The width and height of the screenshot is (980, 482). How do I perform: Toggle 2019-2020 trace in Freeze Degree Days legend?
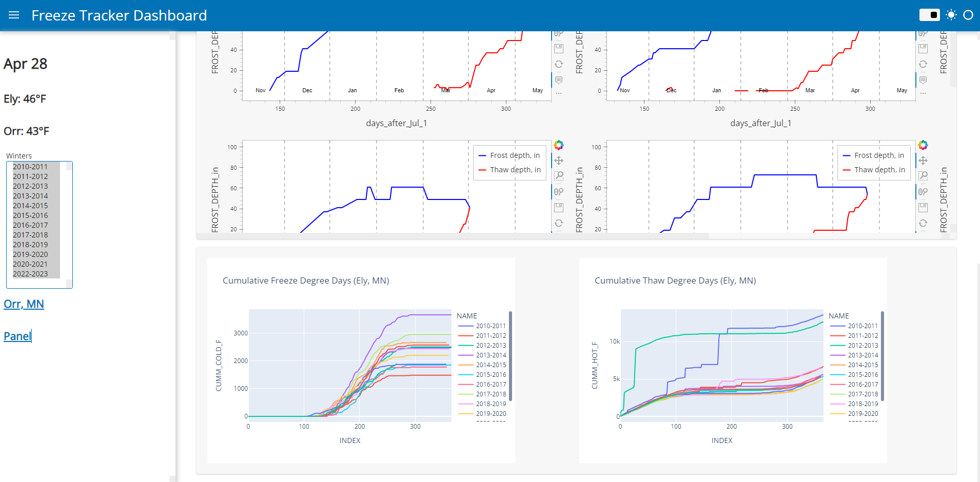pyautogui.click(x=482, y=413)
